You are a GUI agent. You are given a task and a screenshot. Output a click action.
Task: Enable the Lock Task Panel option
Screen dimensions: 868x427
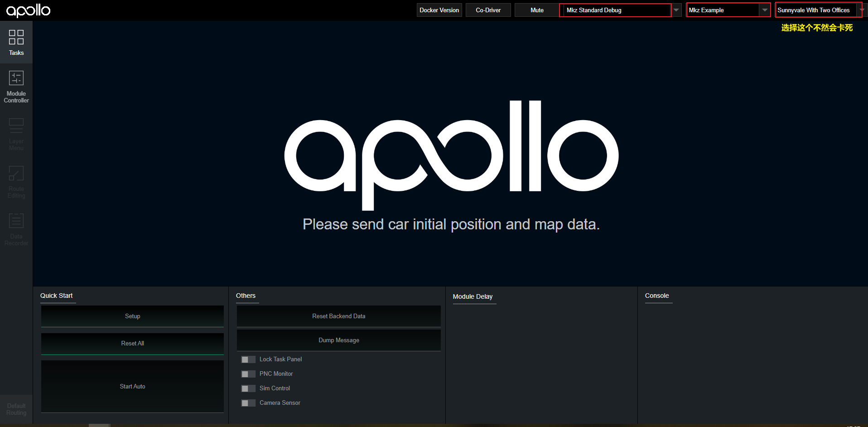tap(248, 359)
